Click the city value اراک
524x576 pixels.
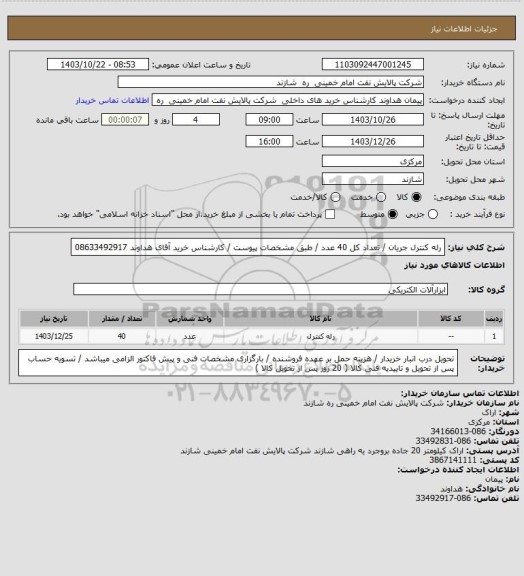pyautogui.click(x=489, y=413)
